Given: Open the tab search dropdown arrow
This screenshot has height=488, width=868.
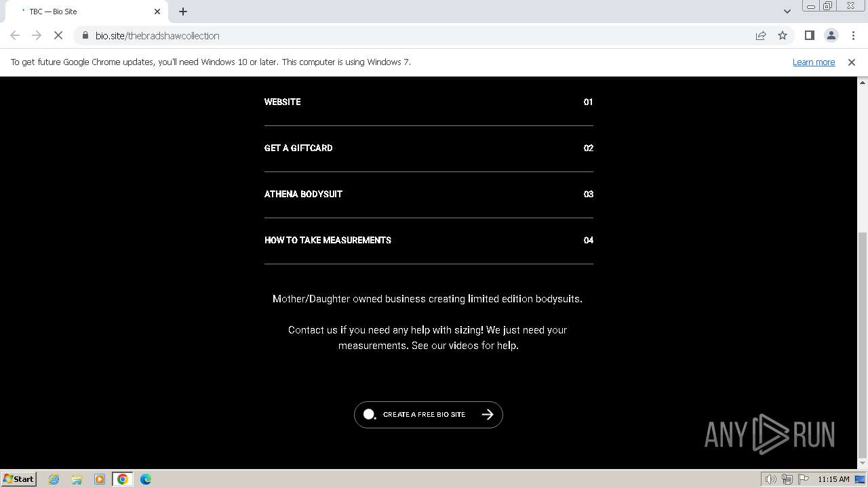Looking at the screenshot, I should pos(787,12).
